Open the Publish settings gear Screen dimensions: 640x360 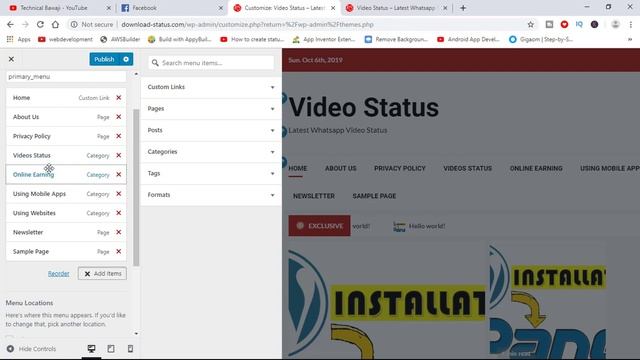pyautogui.click(x=126, y=59)
